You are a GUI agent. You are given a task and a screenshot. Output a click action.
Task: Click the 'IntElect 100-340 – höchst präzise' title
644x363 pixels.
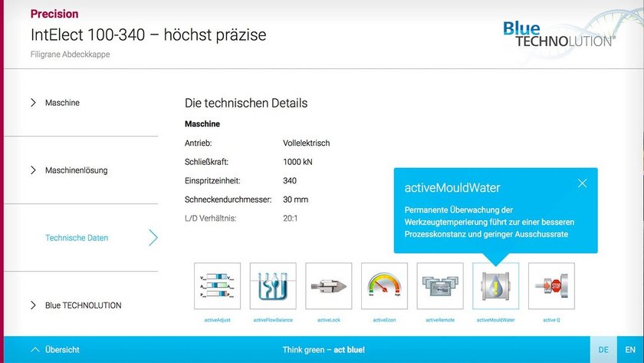[148, 35]
